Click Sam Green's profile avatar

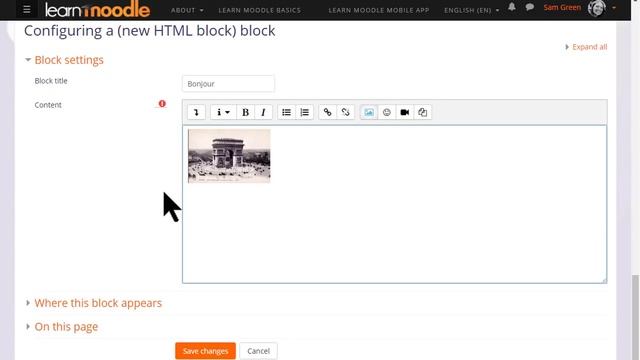(596, 8)
